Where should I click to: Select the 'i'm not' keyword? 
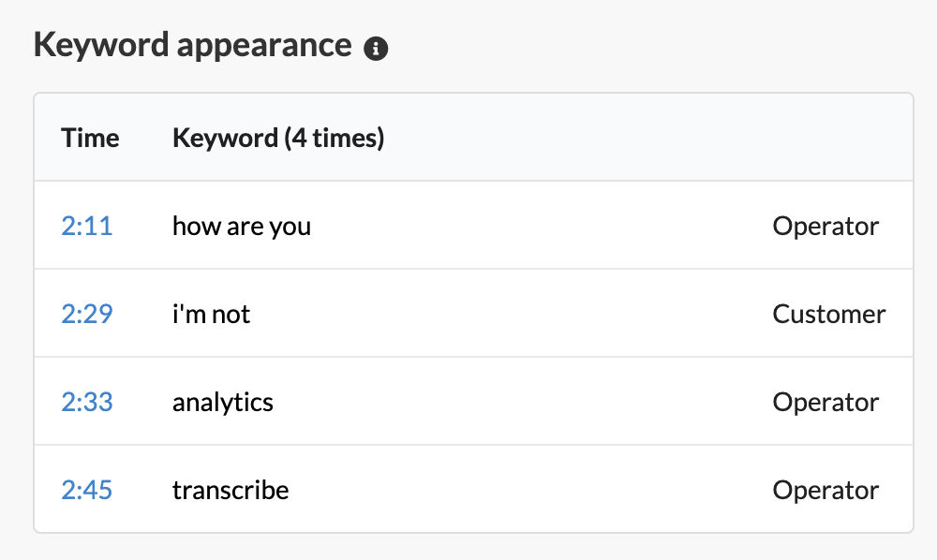211,314
